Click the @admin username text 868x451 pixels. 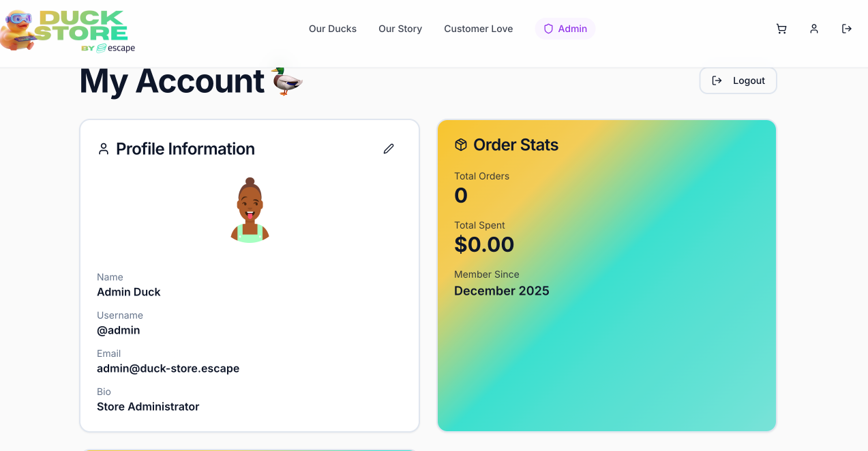pyautogui.click(x=119, y=330)
